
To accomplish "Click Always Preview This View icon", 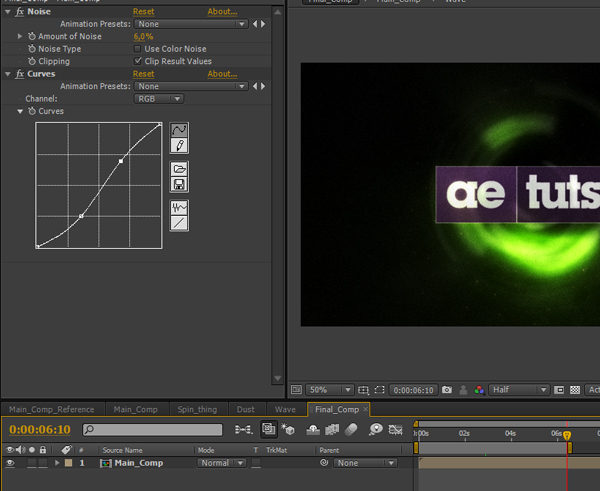I will click(x=296, y=390).
